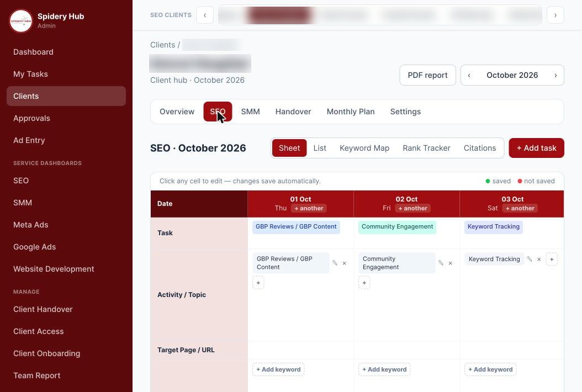
Task: Click Community Engagement activity chip
Action: click(x=397, y=263)
